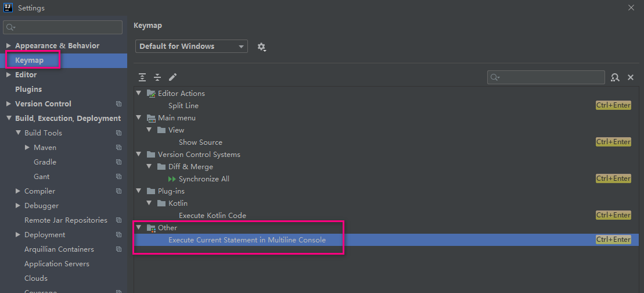Expand the Debugger node
644x293 pixels.
tap(17, 205)
